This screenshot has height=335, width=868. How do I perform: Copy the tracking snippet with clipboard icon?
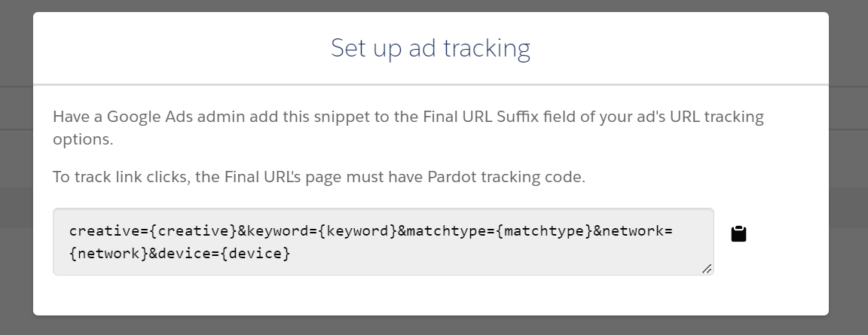tap(738, 234)
